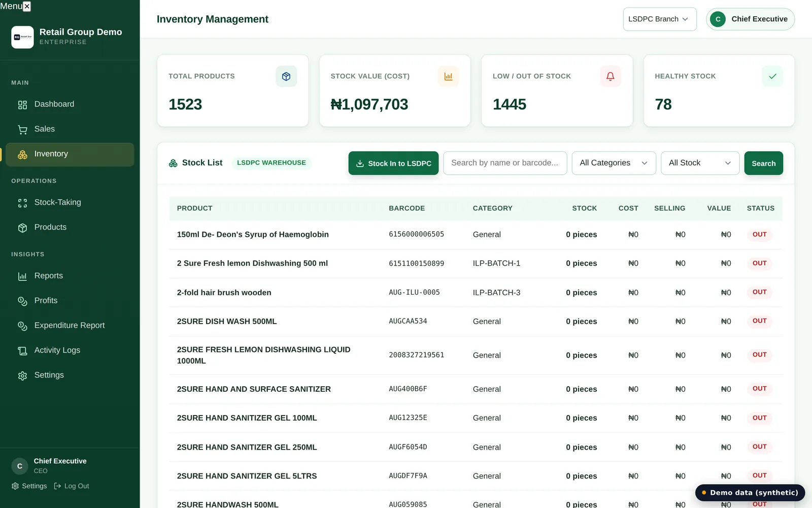Open Settings link at sidebar bottom
Image resolution: width=812 pixels, height=508 pixels.
click(x=29, y=486)
